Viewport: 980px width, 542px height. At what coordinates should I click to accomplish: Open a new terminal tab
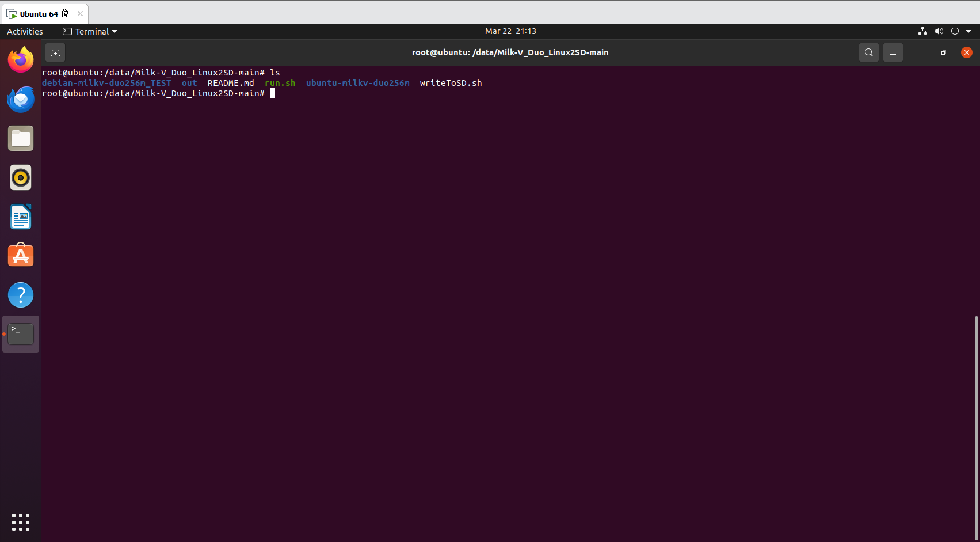point(55,52)
